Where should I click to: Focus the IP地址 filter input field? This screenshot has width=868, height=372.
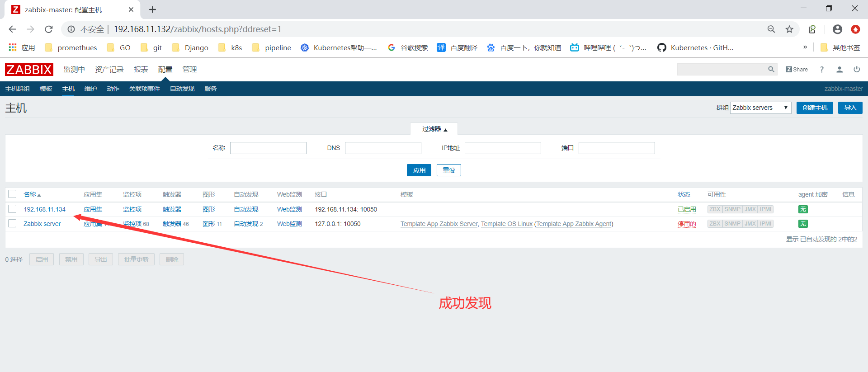pos(503,148)
